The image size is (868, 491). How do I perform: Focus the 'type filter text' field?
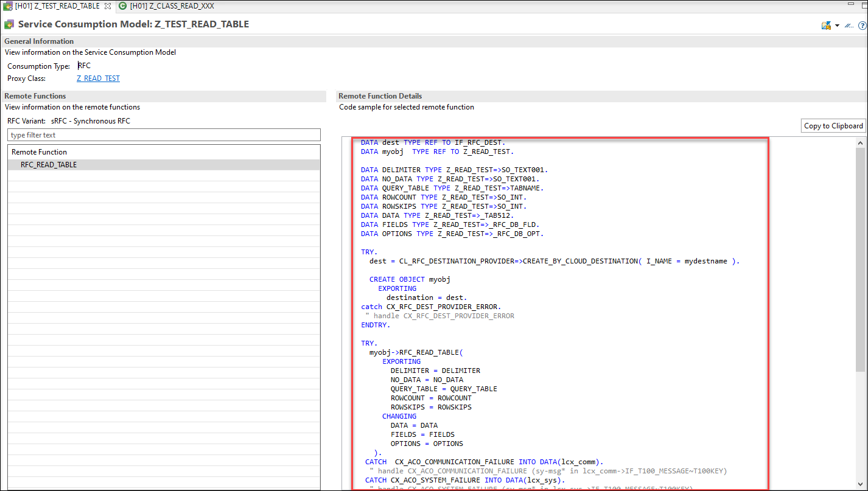(164, 135)
